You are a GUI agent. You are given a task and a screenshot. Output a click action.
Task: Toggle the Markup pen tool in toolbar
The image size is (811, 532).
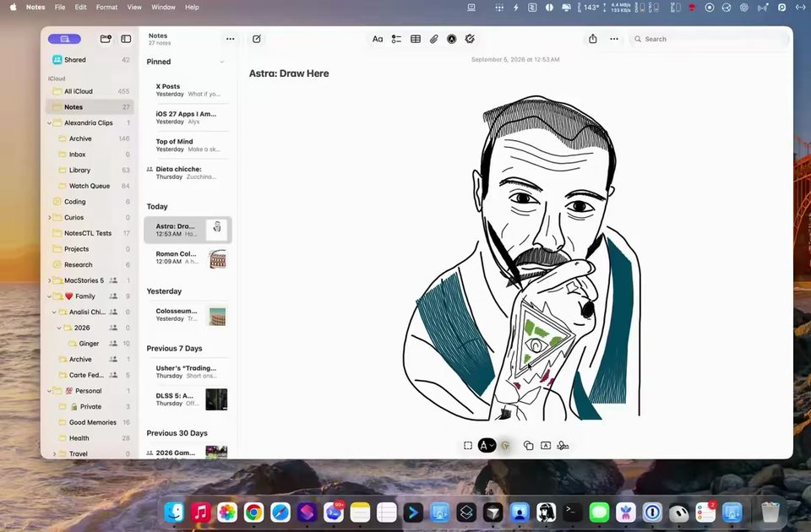[x=451, y=39]
